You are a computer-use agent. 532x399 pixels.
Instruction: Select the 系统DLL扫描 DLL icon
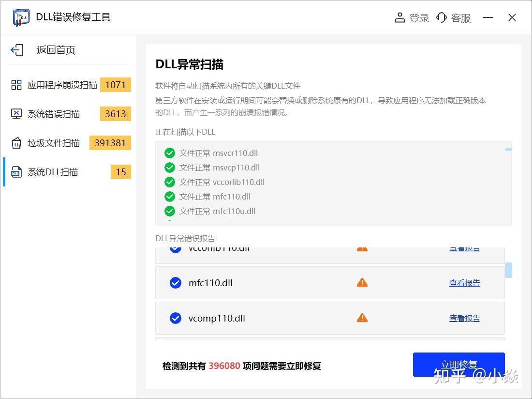point(17,172)
